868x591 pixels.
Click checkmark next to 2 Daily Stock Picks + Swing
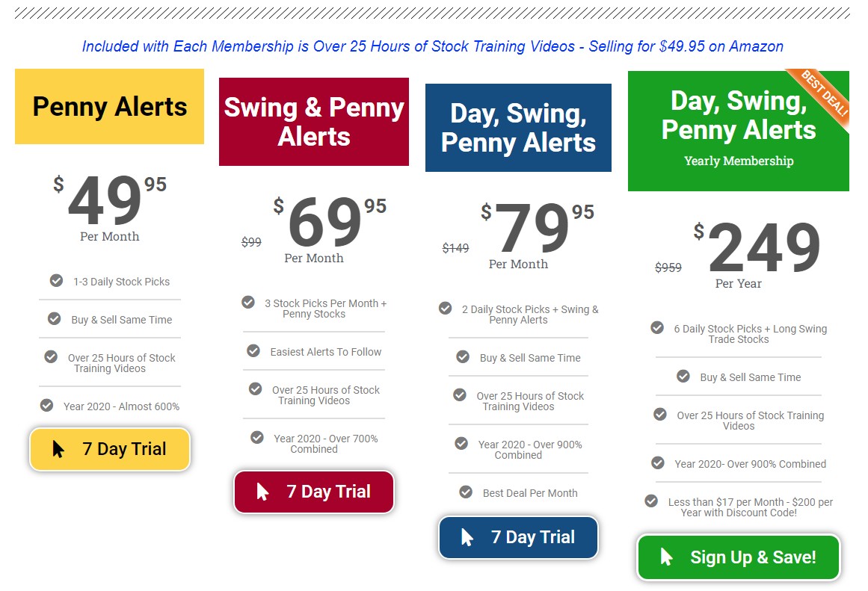[445, 309]
